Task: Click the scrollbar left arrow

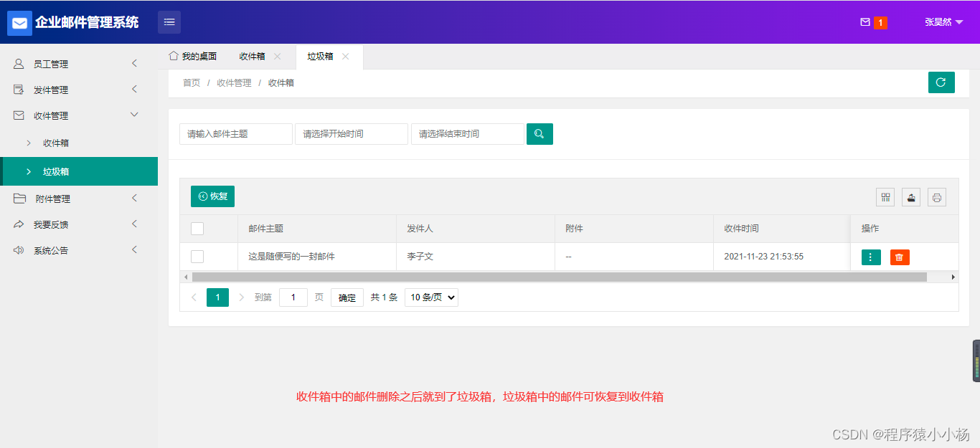Action: (x=186, y=277)
